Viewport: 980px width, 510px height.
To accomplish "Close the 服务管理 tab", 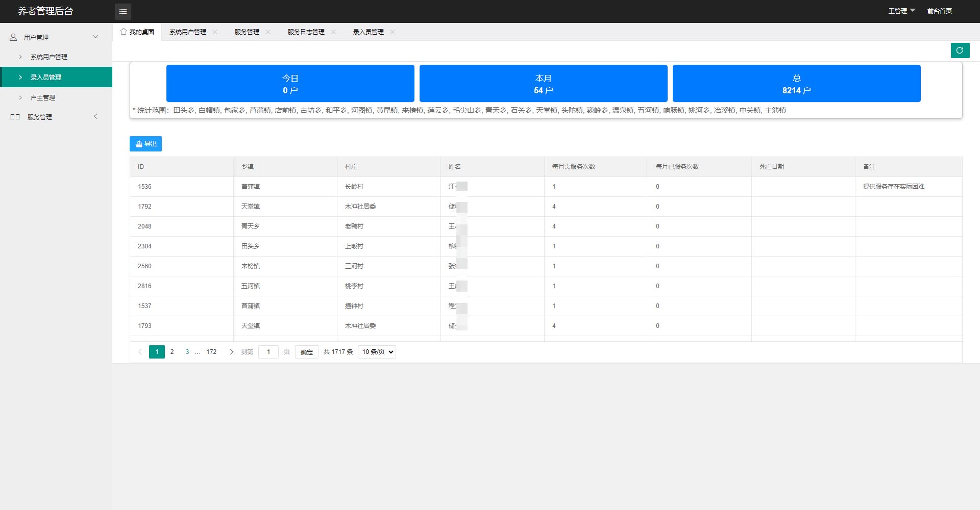I will tap(268, 32).
